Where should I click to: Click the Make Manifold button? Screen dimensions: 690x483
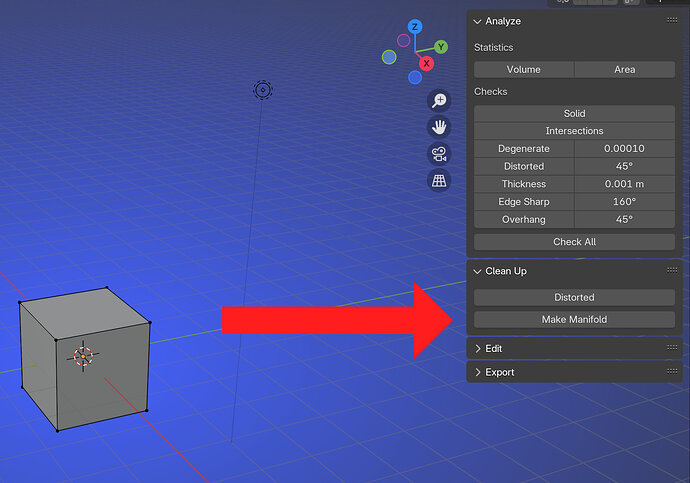(x=574, y=319)
